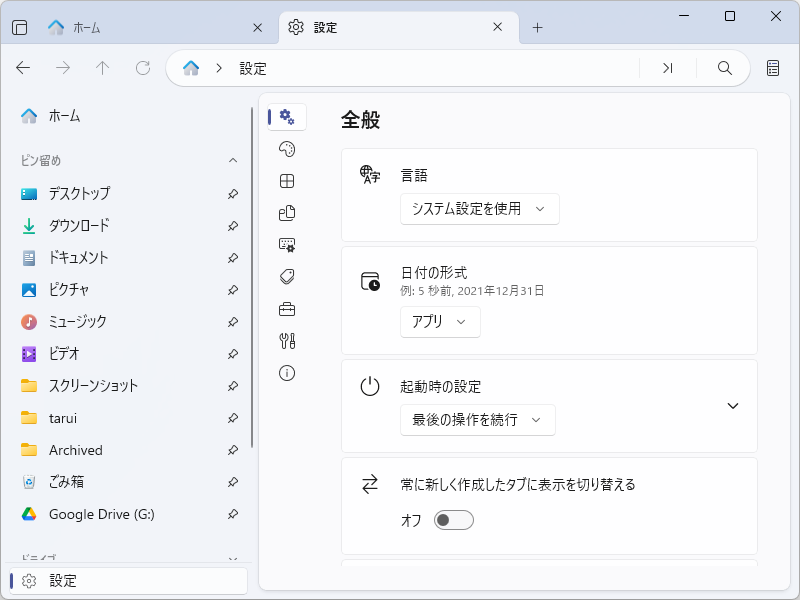Open the General settings gear icon
The image size is (800, 600).
pyautogui.click(x=287, y=117)
